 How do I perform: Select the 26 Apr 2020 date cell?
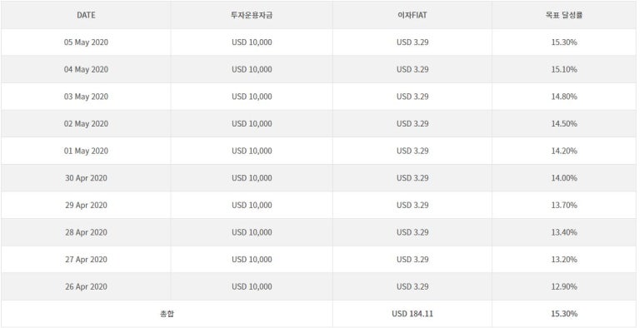tap(86, 286)
